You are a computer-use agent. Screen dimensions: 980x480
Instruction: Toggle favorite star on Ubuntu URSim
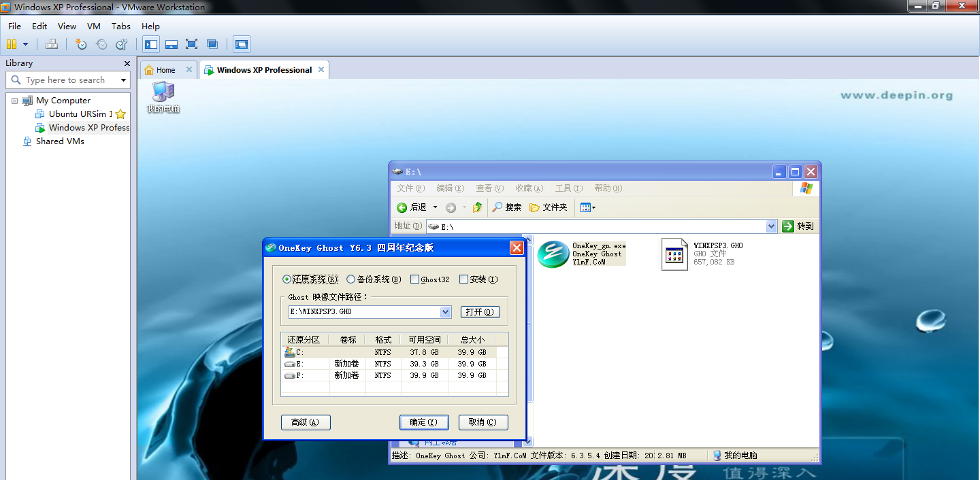(x=120, y=114)
